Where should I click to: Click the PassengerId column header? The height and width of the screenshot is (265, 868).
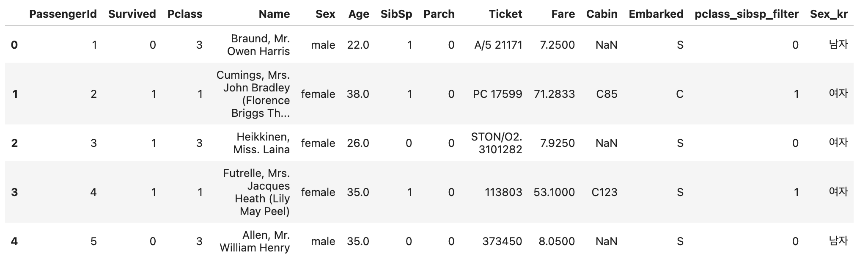pos(63,14)
